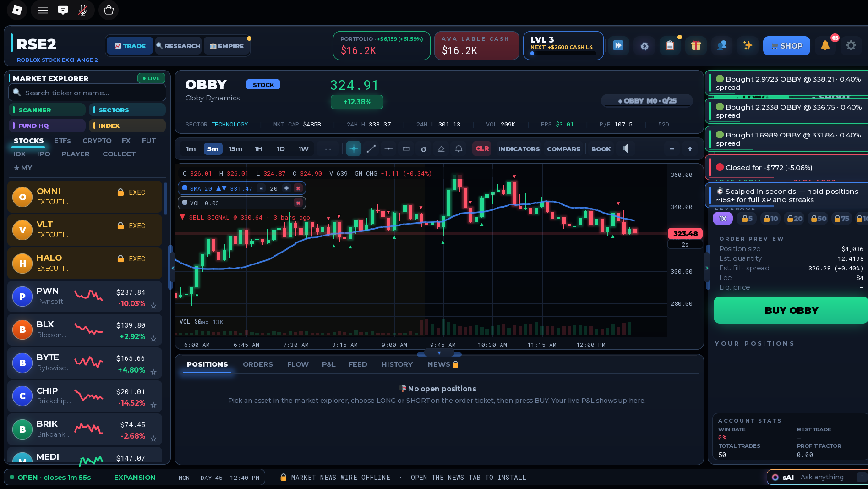Favorite BYTE with its star icon

pos(153,372)
